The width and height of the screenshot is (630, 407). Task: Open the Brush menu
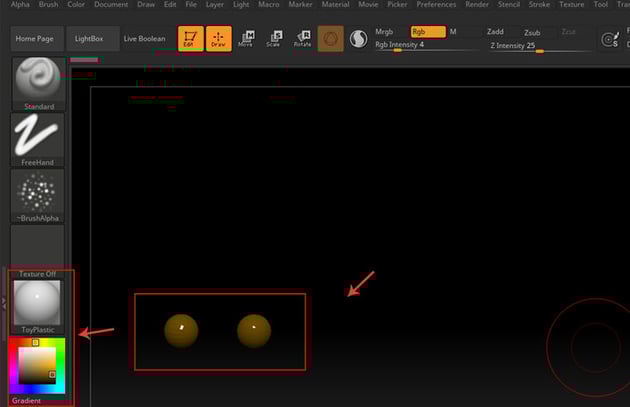49,4
